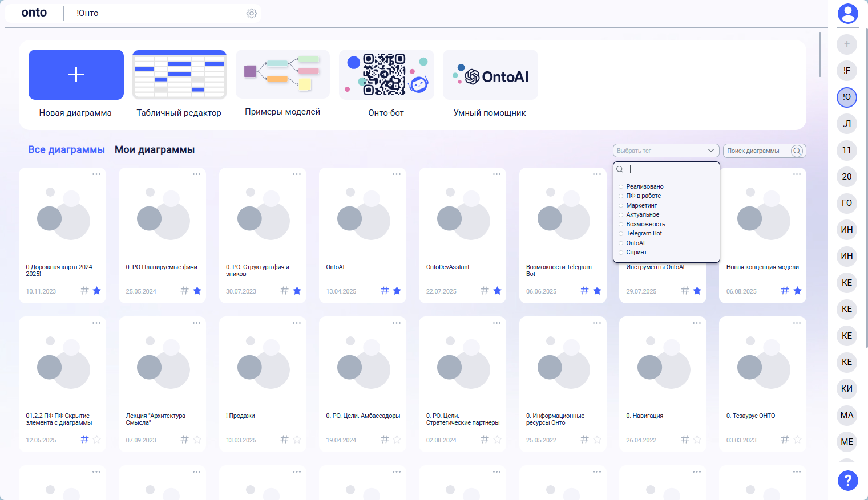The height and width of the screenshot is (500, 868).
Task: Open the 0. РО. Цели. Амбассадоры diagram thumbnail
Action: point(363,363)
